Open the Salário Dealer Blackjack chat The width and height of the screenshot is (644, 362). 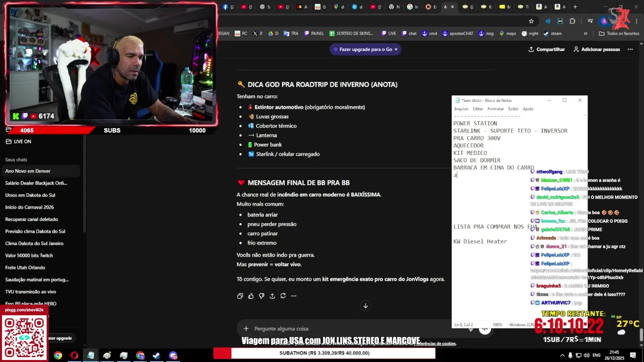click(x=40, y=183)
